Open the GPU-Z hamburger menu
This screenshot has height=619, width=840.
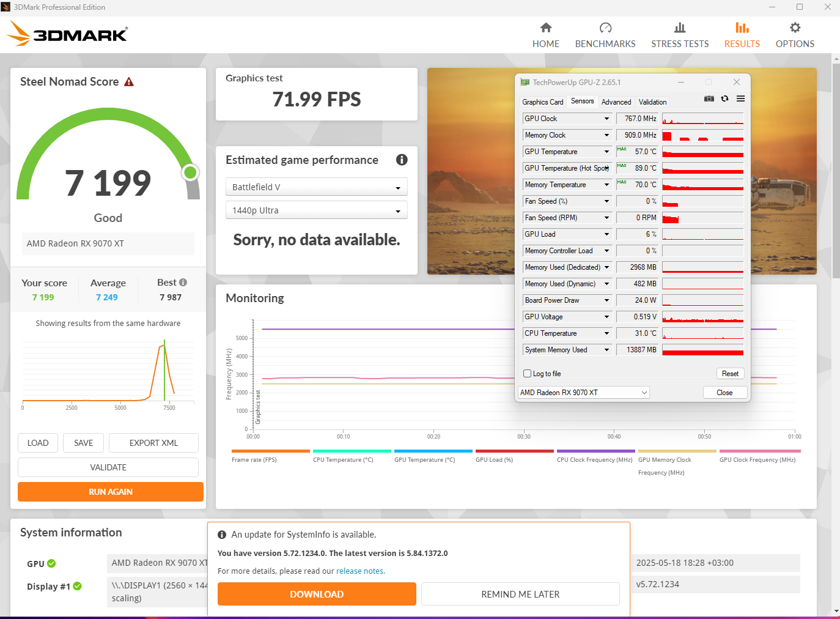point(740,98)
